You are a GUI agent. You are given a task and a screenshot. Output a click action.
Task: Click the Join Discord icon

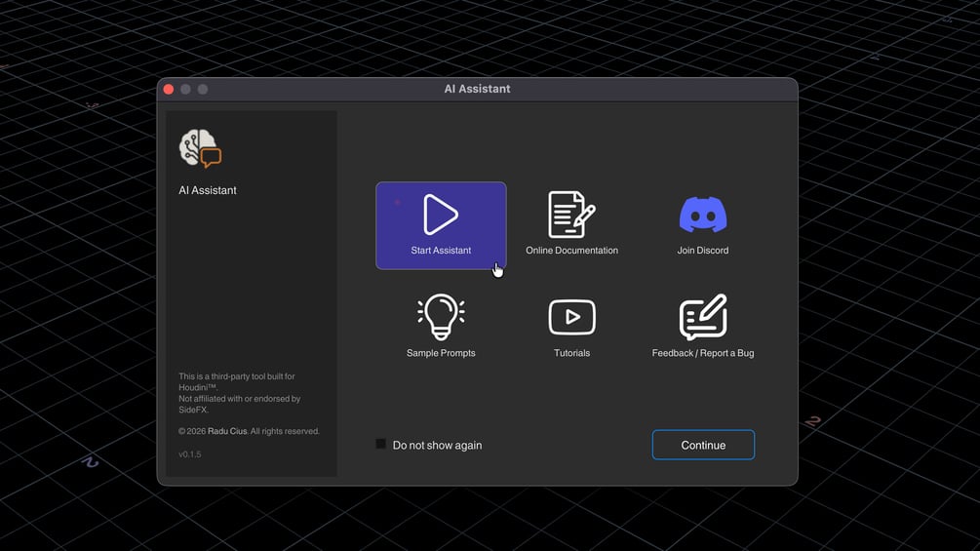point(702,215)
